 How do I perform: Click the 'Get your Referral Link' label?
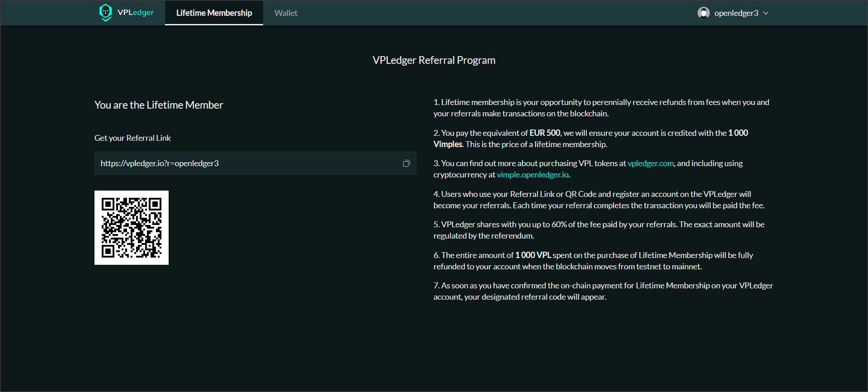132,138
